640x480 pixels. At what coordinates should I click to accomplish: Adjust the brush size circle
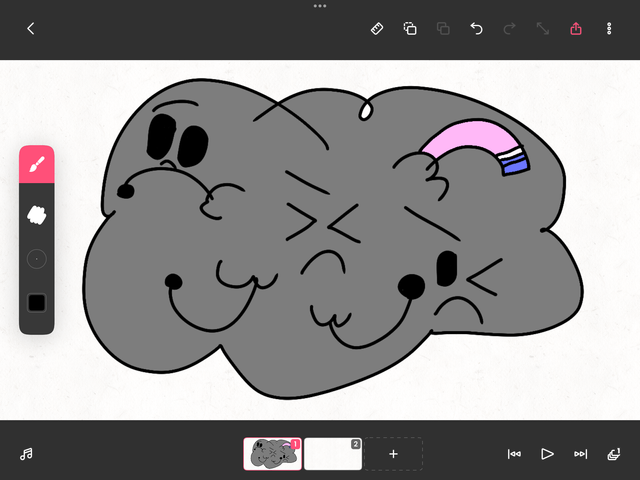37,258
